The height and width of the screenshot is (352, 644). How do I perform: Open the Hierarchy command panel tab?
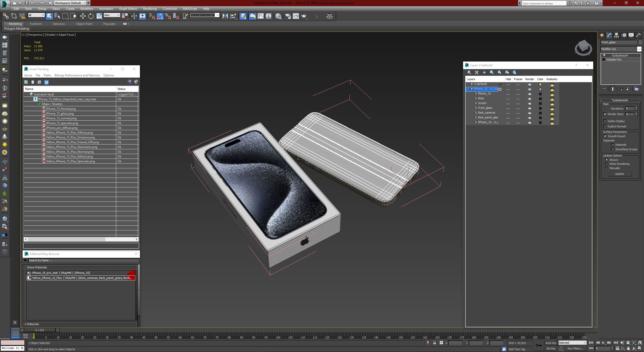tap(616, 35)
